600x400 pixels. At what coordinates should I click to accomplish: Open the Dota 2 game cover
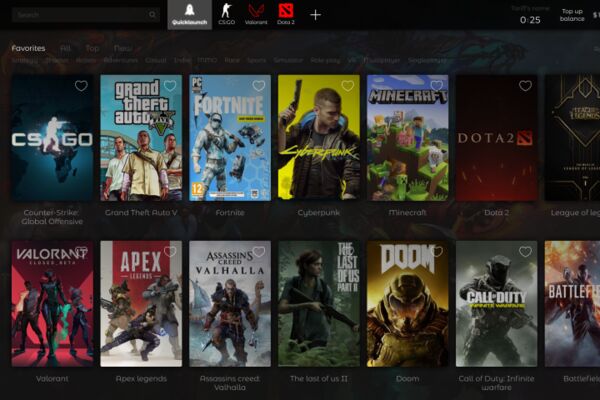[496, 138]
